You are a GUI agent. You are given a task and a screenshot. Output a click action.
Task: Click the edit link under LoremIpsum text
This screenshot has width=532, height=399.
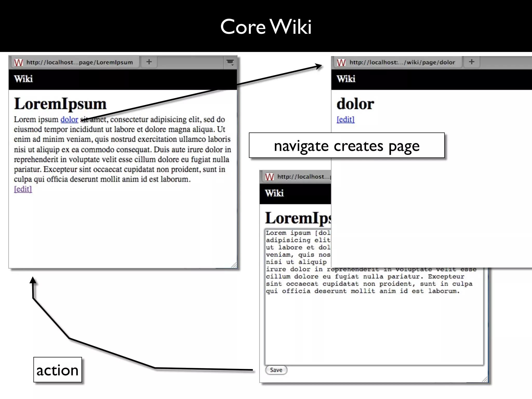23,189
